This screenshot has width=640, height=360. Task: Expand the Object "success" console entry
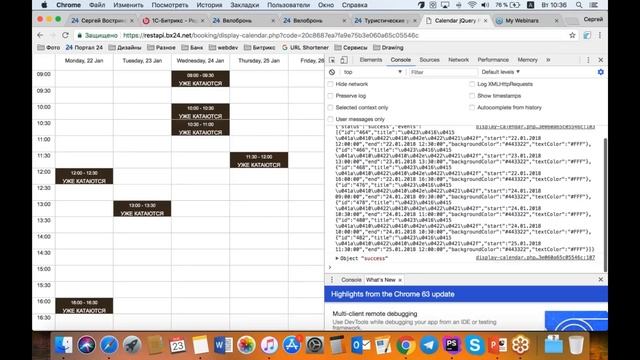pyautogui.click(x=337, y=258)
